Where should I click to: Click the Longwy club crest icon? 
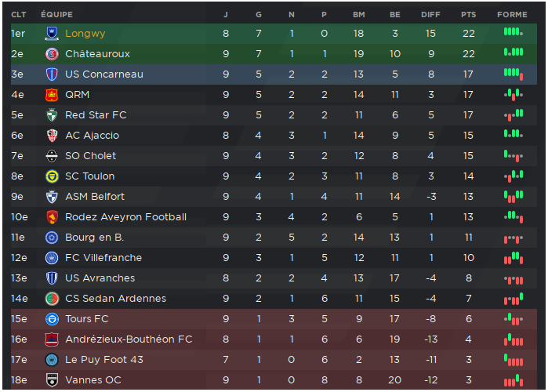pyautogui.click(x=52, y=34)
